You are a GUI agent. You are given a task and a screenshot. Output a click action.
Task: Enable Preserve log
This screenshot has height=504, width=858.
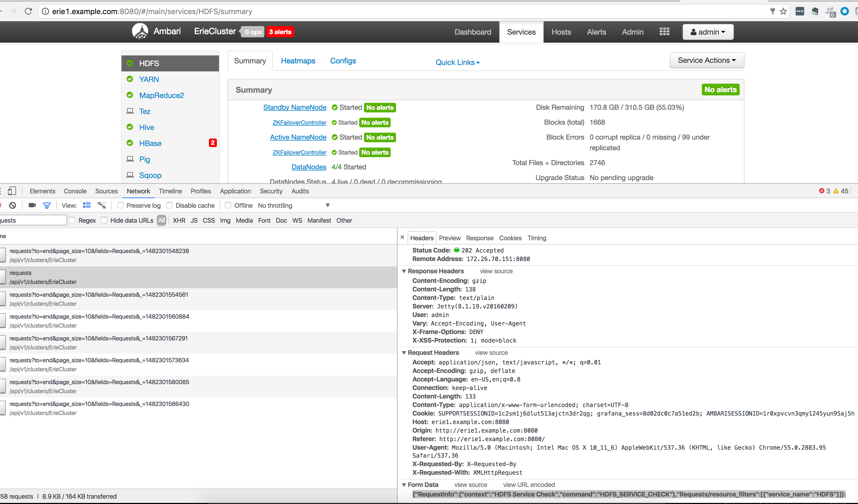coord(120,205)
